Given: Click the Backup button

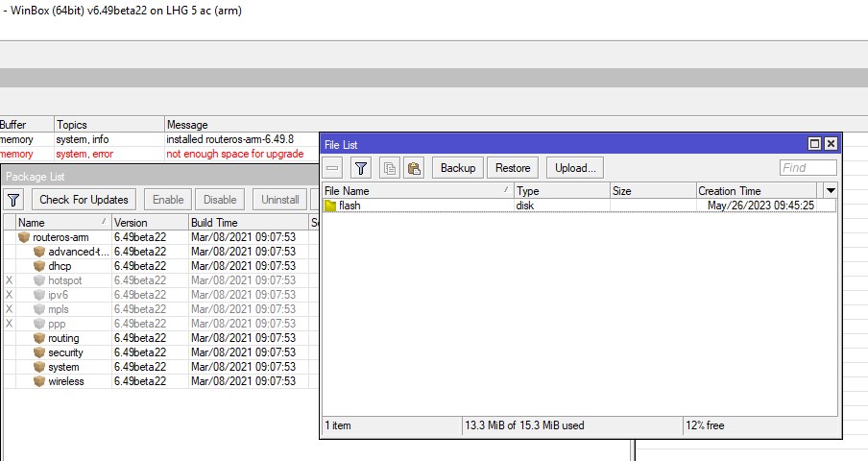Looking at the screenshot, I should [x=458, y=168].
